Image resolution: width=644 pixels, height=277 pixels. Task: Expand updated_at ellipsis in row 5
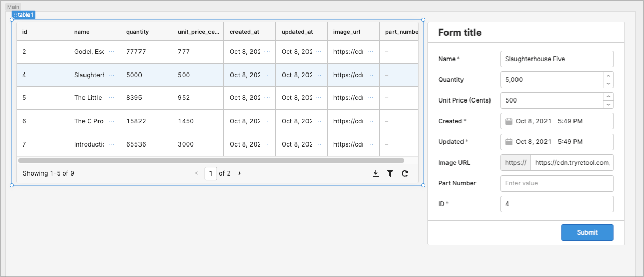click(x=319, y=98)
